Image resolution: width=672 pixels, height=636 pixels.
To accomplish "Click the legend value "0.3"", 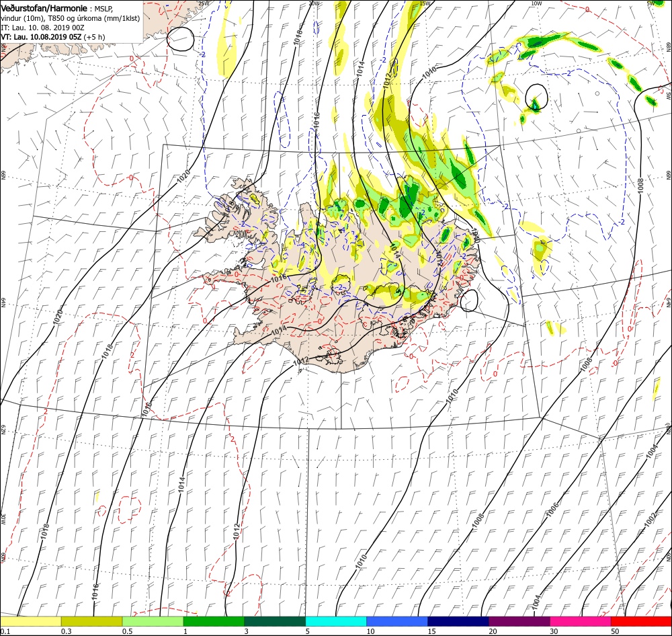I will tap(66, 631).
